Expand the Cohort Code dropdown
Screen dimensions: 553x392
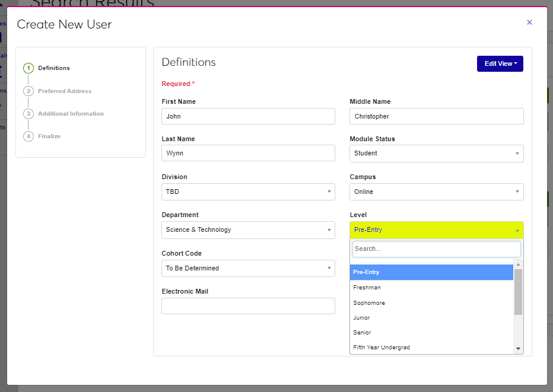tap(248, 269)
